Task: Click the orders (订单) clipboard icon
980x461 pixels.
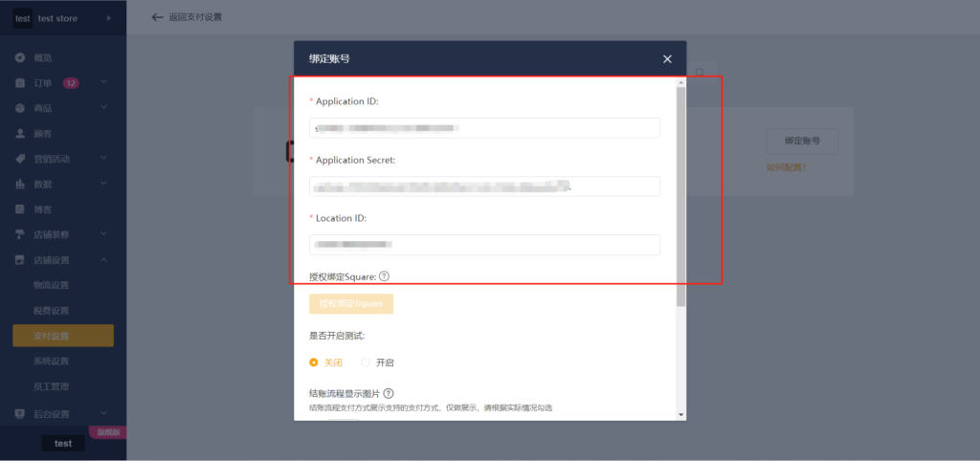Action: tap(20, 83)
